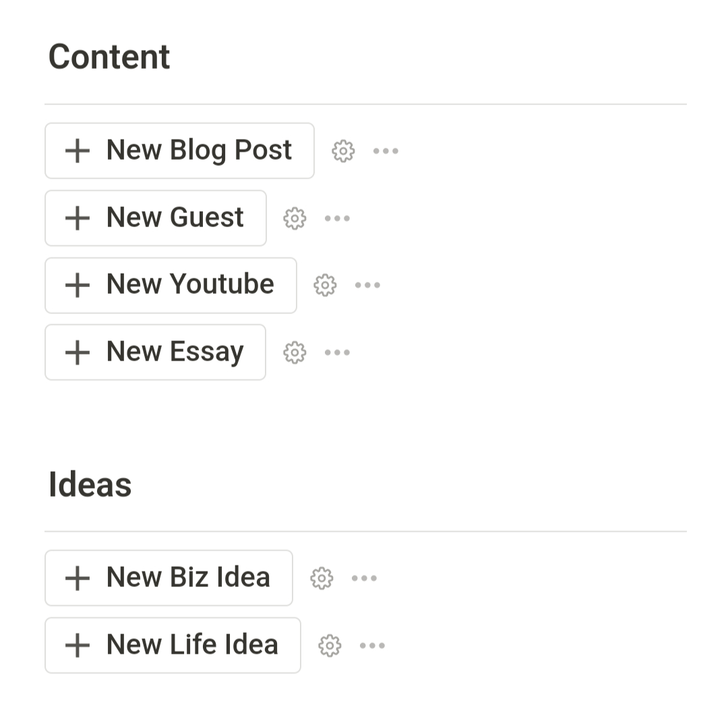Click ellipsis beside New Life Idea button
The height and width of the screenshot is (715, 728).
click(372, 646)
